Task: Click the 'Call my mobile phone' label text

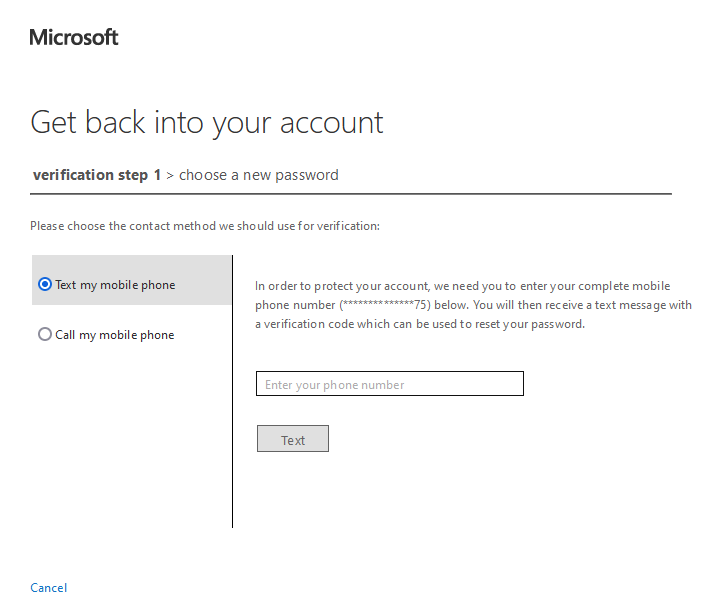Action: [x=115, y=335]
